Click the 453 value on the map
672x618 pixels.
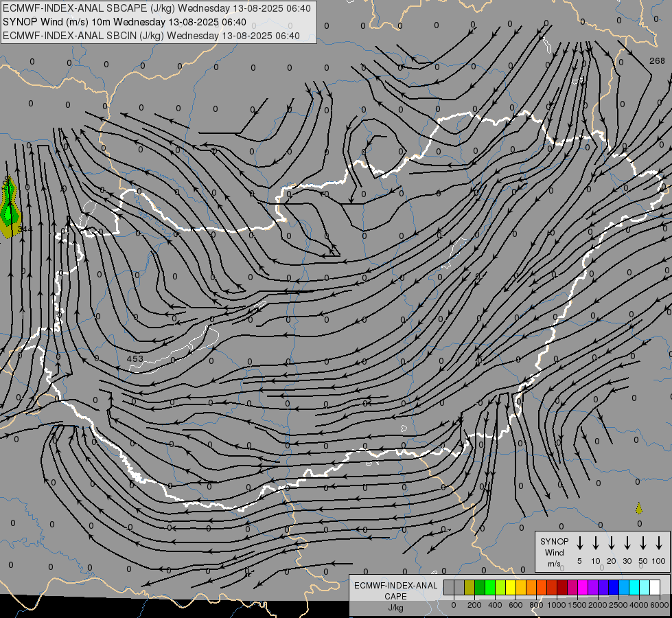tap(135, 358)
